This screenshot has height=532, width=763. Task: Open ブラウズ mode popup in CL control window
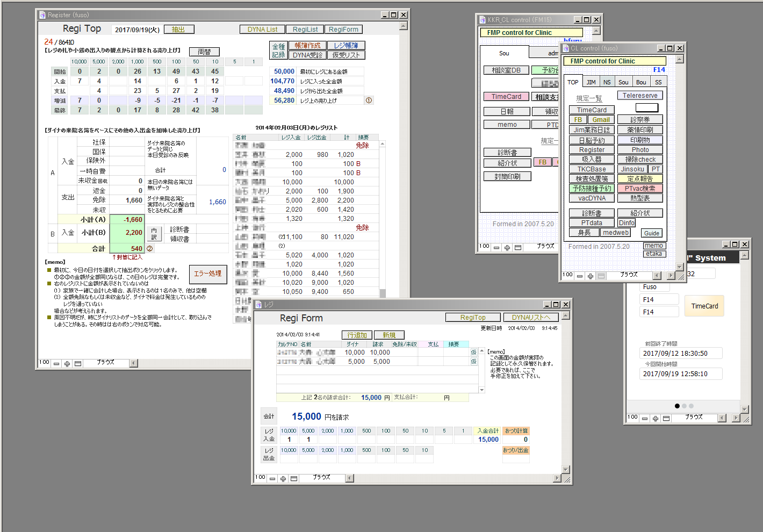(x=629, y=275)
